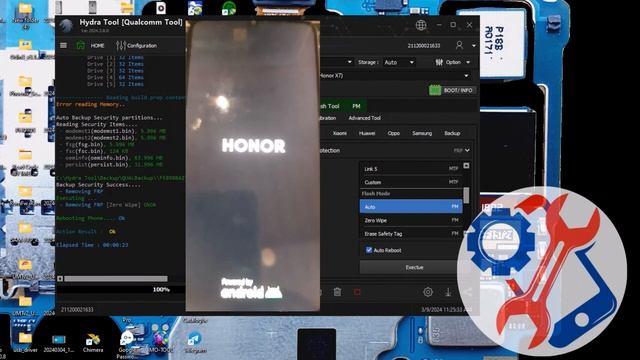Open the Configuration sliders icon

coord(121,45)
